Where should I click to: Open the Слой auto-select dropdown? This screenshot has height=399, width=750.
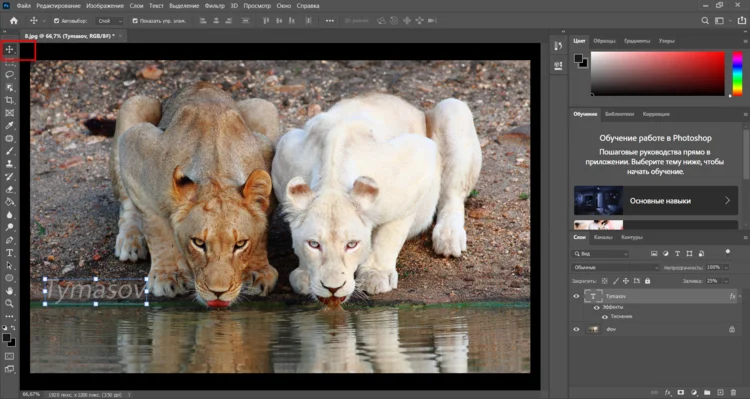(110, 21)
